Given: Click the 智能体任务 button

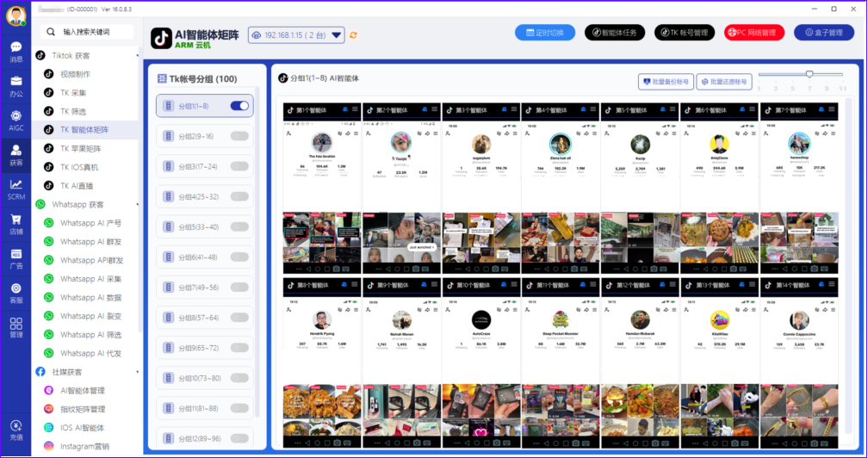Looking at the screenshot, I should pyautogui.click(x=615, y=33).
